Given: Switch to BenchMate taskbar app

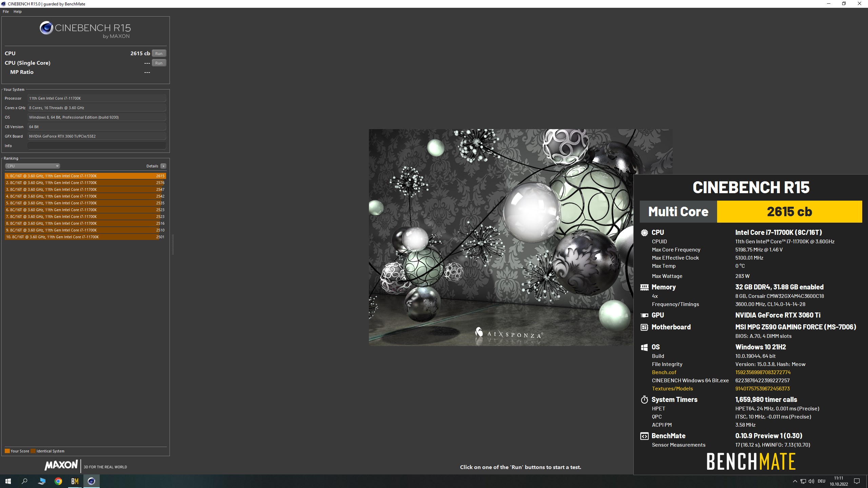Looking at the screenshot, I should click(x=75, y=481).
